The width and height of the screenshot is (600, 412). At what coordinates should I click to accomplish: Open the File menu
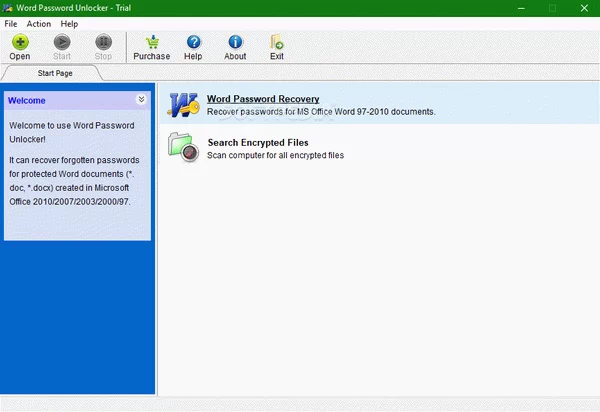click(11, 24)
